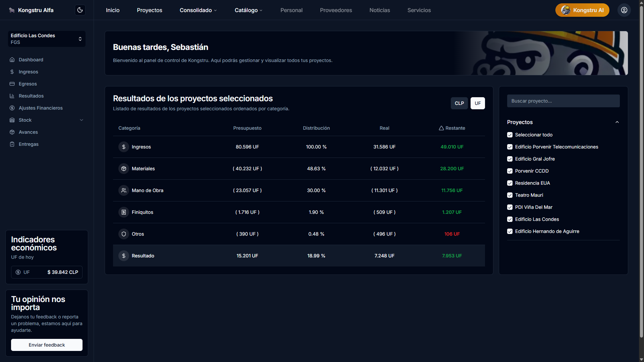Image resolution: width=644 pixels, height=362 pixels.
Task: Uncheck Residencia EUA project
Action: (510, 183)
